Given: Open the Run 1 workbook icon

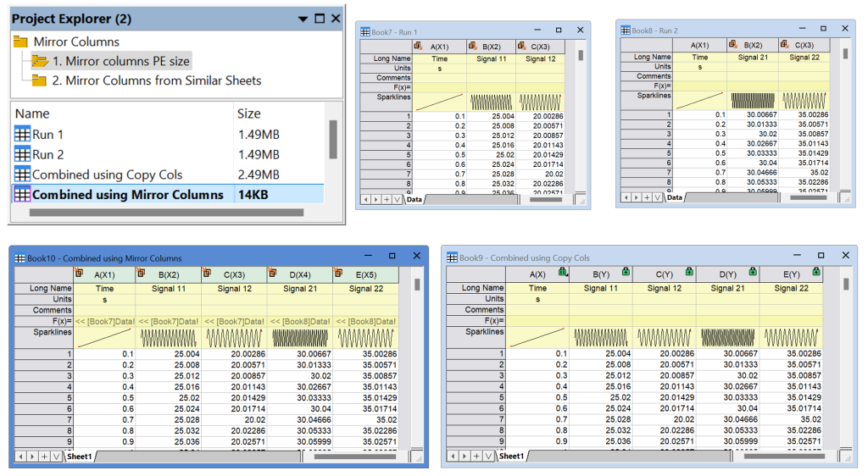Looking at the screenshot, I should [x=22, y=135].
